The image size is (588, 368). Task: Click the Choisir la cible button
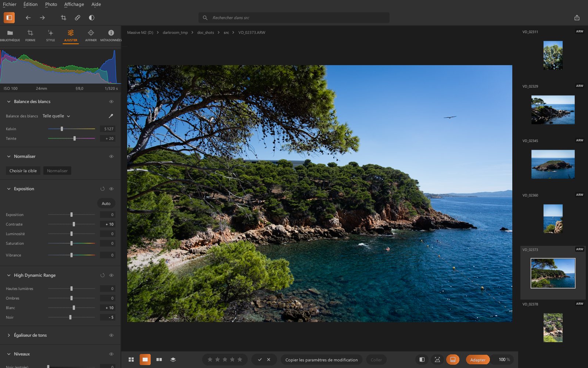[x=23, y=171]
